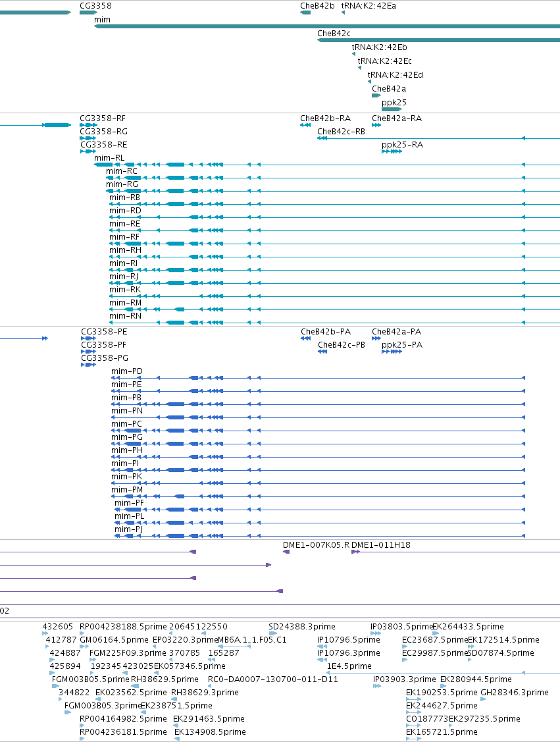Select the GH28346.3prime EST label
This screenshot has width=560, height=742.
(515, 693)
